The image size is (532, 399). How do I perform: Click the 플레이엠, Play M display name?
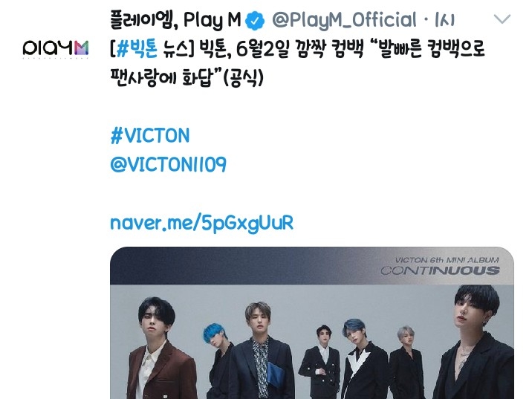(175, 20)
